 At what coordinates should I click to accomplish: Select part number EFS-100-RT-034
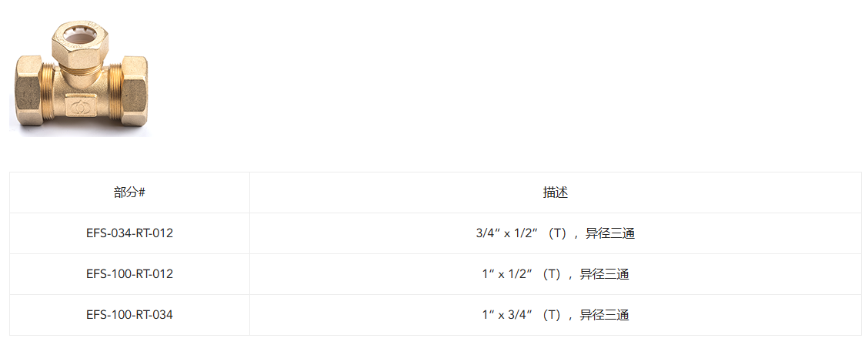click(129, 315)
